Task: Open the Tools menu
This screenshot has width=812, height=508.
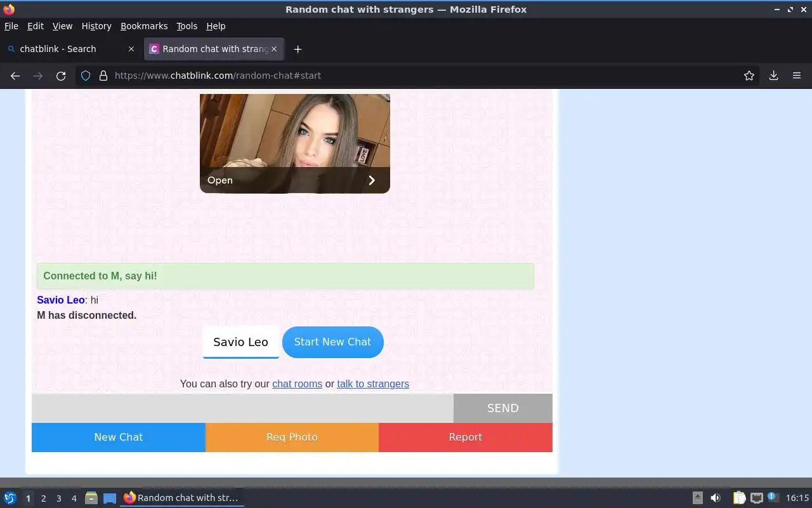Action: (187, 26)
